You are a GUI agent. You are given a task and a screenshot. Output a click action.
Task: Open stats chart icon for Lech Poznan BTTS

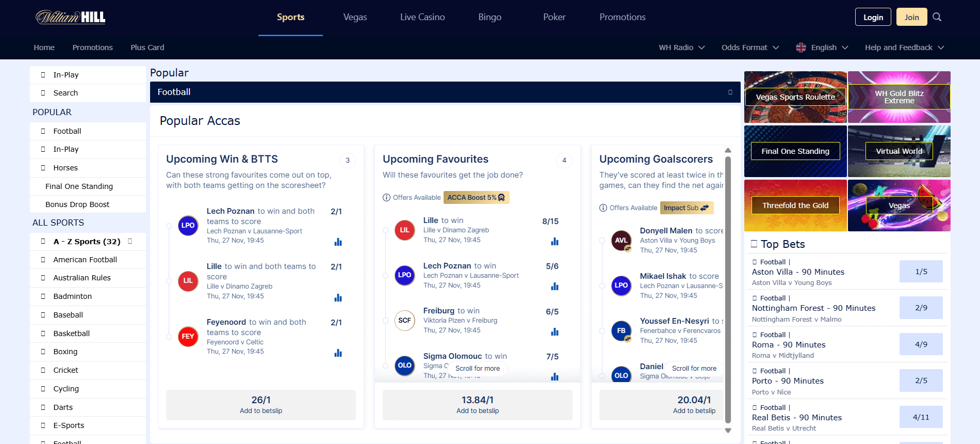click(338, 242)
